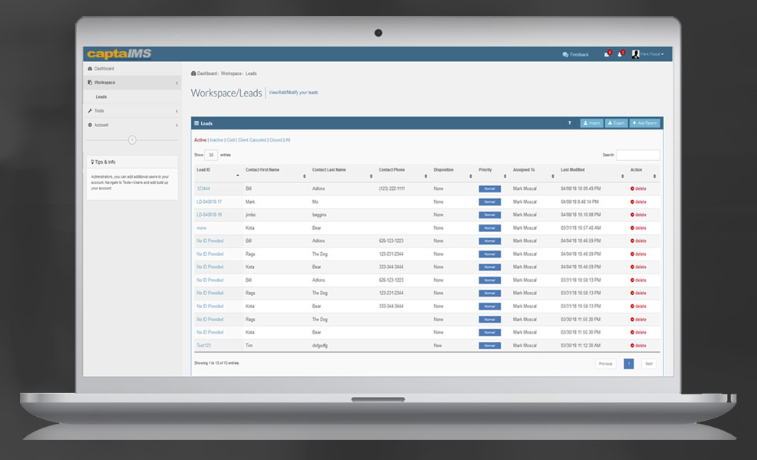Viewport: 757px width, 460px height.
Task: Click Normal priority badge for Test123
Action: 490,346
